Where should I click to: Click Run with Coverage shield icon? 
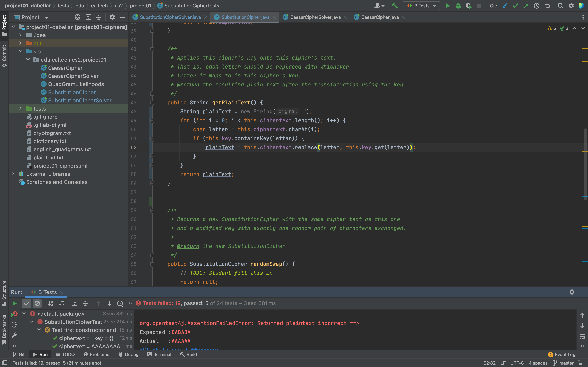(x=468, y=6)
